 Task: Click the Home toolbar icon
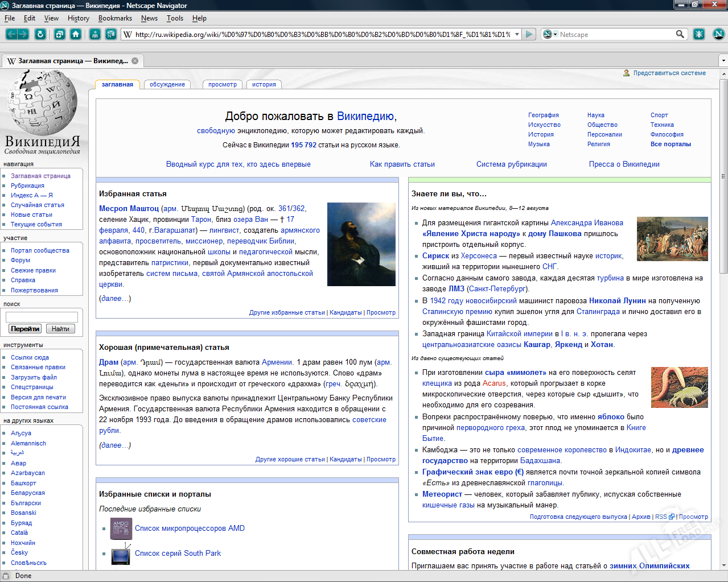pyautogui.click(x=76, y=34)
